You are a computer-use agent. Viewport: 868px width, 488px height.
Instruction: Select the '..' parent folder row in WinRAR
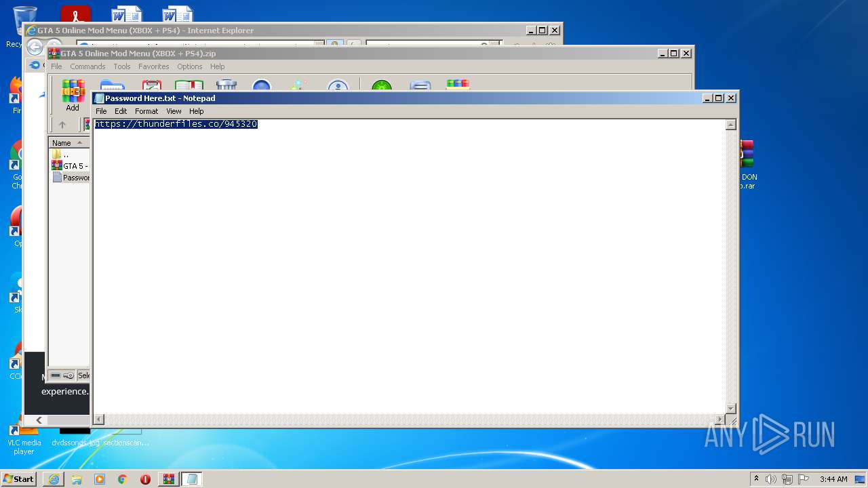point(69,155)
